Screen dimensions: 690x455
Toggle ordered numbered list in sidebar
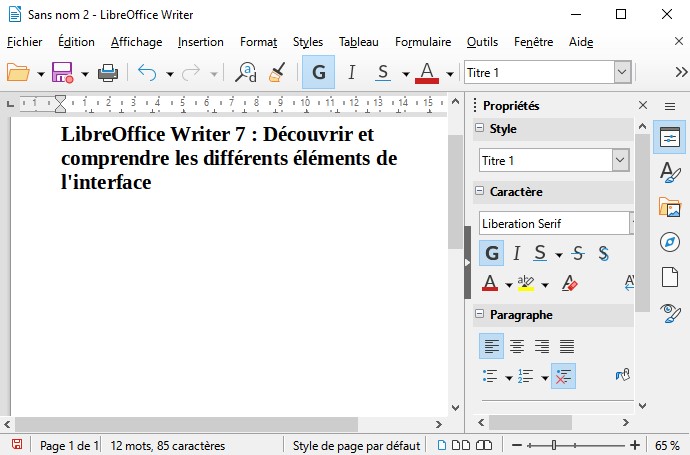[x=526, y=376]
